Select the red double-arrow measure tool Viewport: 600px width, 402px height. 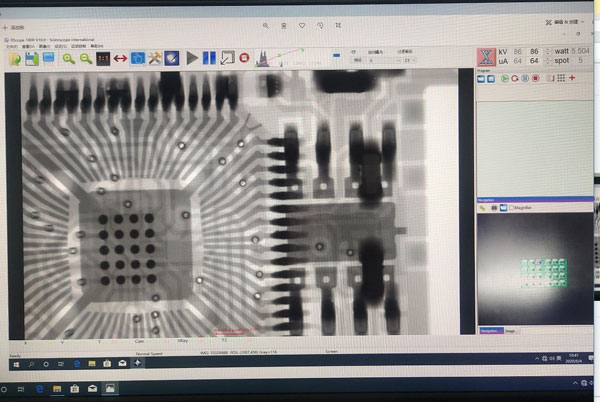tap(119, 59)
